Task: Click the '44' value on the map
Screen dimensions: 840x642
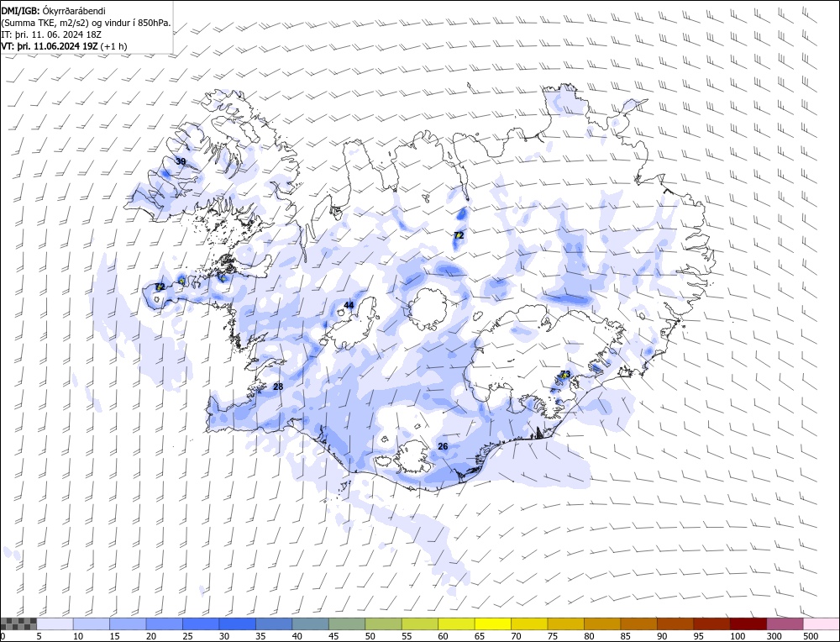Action: click(x=349, y=306)
